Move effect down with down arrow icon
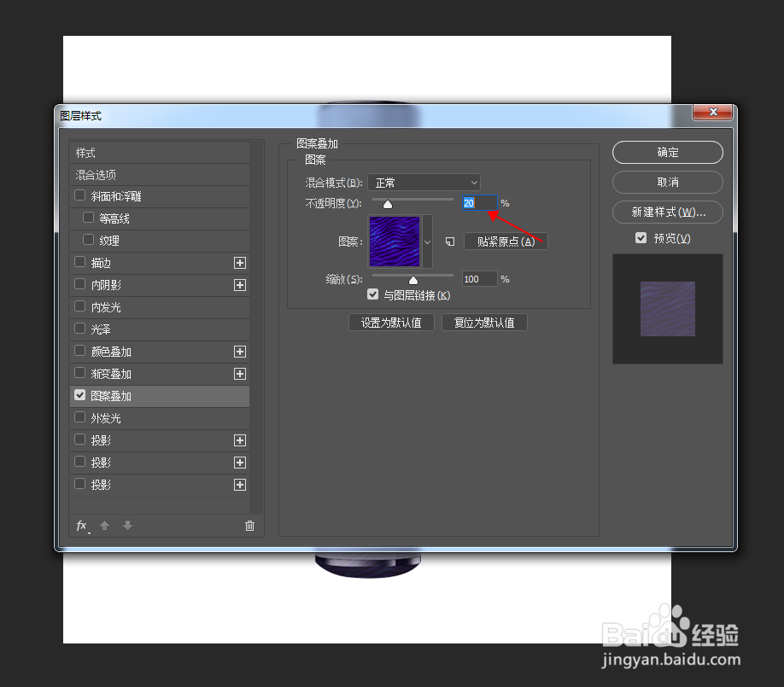 tap(127, 525)
